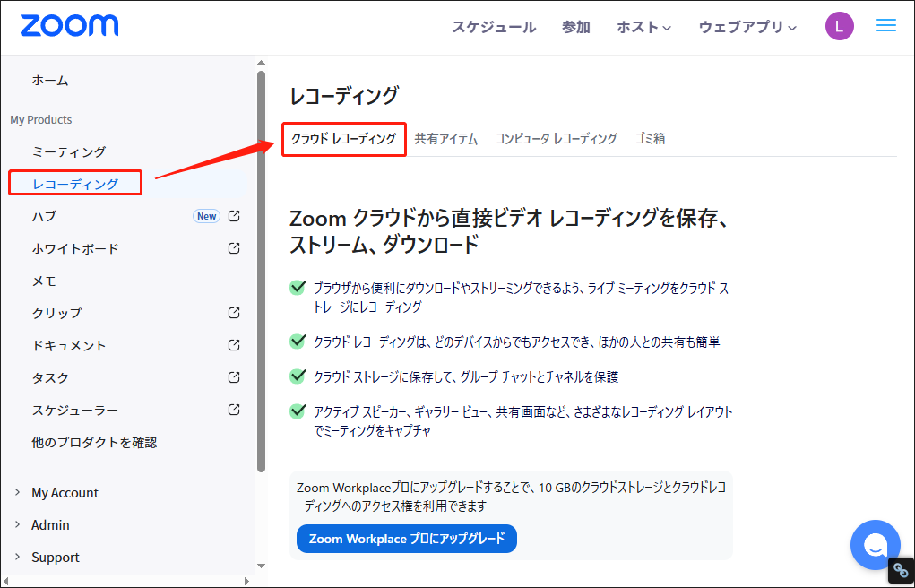Expand the Admin section
Viewport: 915px width, 588px height.
pyautogui.click(x=51, y=524)
